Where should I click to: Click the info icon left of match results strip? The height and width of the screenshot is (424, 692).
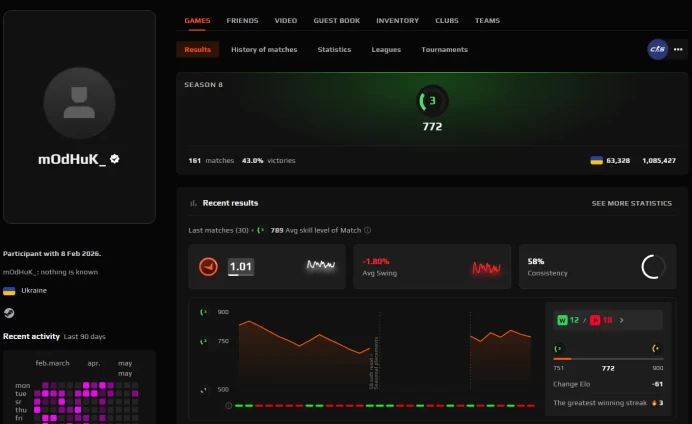(x=229, y=405)
